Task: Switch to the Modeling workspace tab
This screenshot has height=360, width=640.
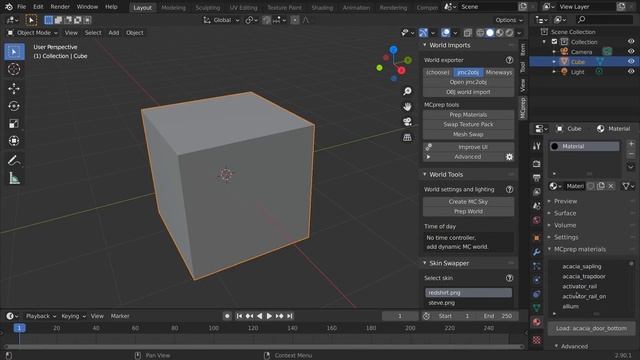Action: (173, 7)
